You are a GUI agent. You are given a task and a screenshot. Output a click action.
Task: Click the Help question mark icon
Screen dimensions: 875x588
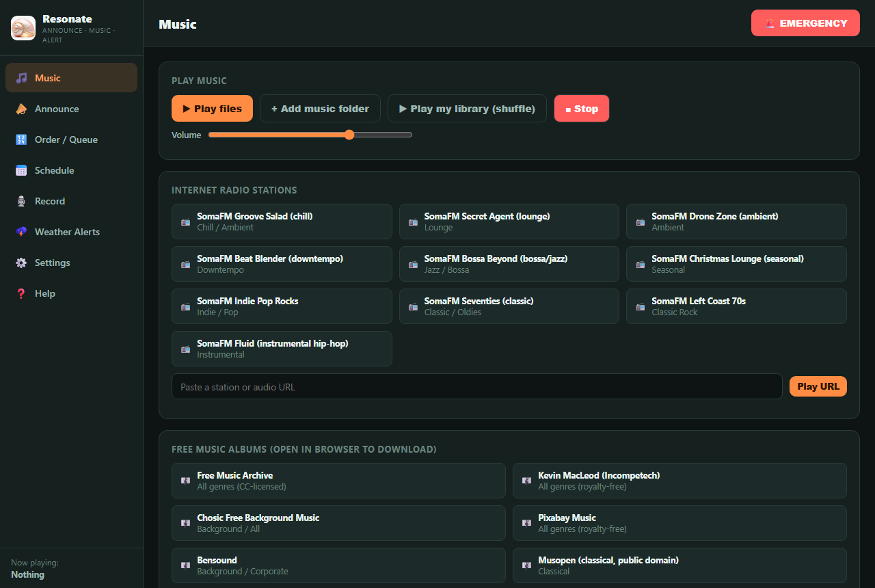tap(22, 293)
